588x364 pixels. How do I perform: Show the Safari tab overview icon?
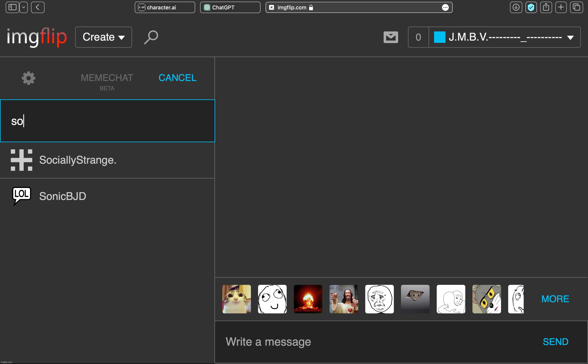[x=576, y=7]
